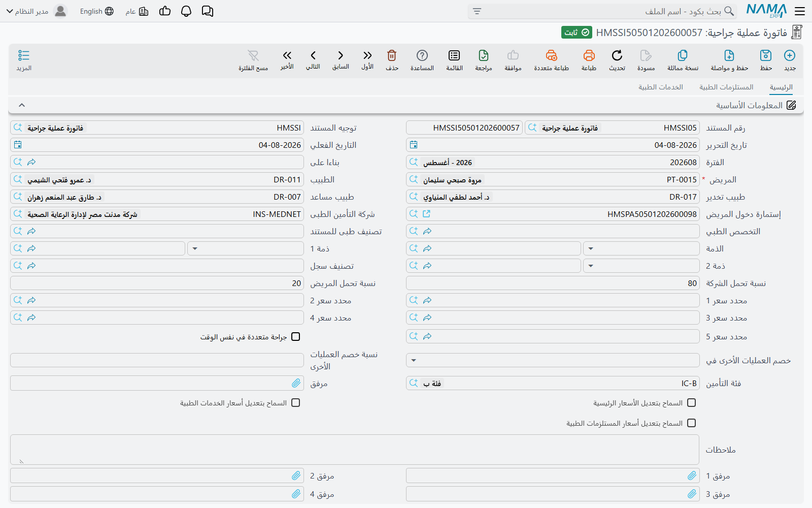
Task: Click the thumbs-up icon in top bar
Action: click(165, 11)
